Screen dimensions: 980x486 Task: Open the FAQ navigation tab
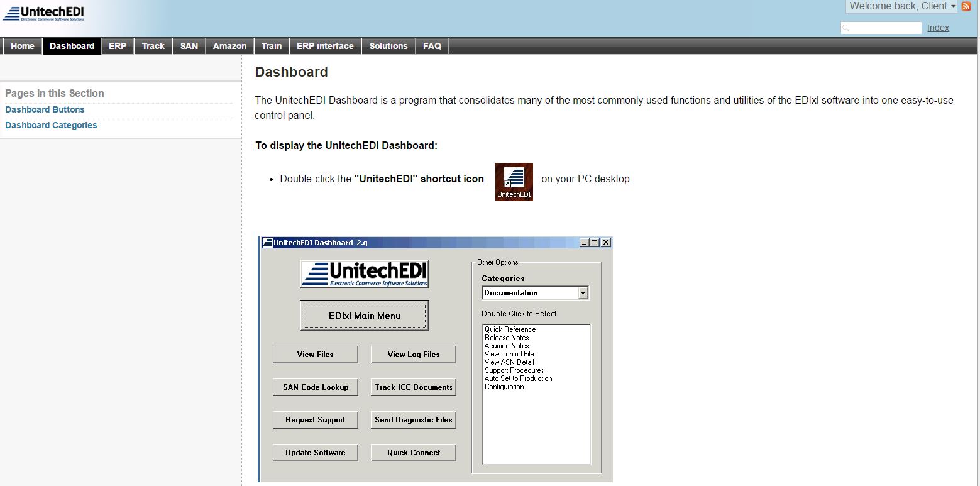pyautogui.click(x=432, y=46)
